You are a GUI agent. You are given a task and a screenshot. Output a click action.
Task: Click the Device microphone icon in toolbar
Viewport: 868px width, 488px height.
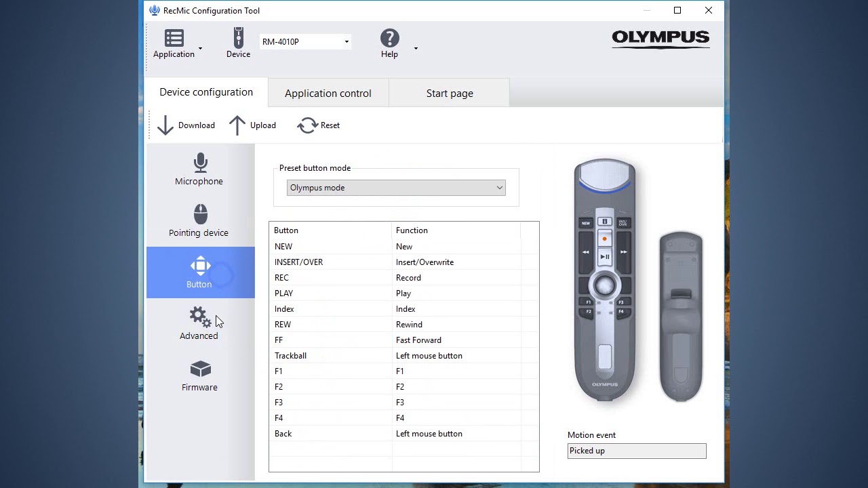tap(238, 37)
